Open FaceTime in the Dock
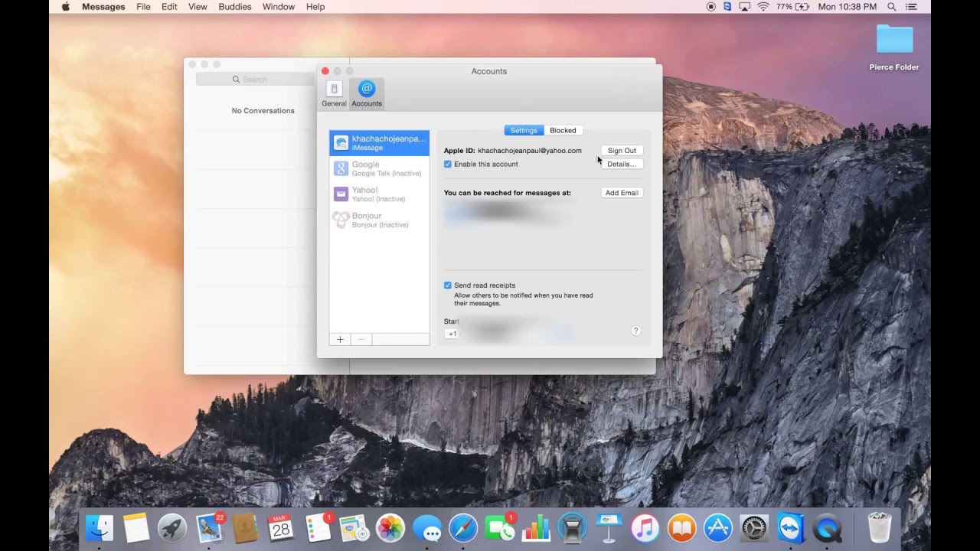The image size is (980, 551). tap(500, 528)
